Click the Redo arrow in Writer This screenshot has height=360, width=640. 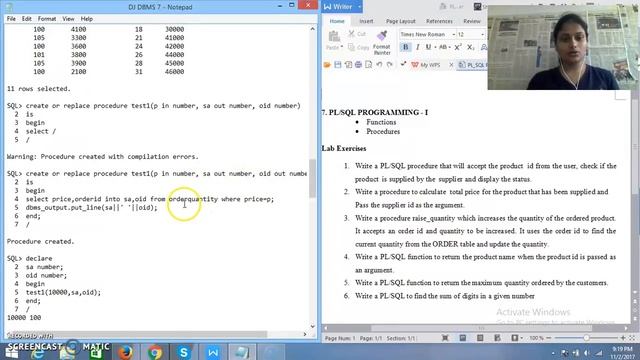390,65
